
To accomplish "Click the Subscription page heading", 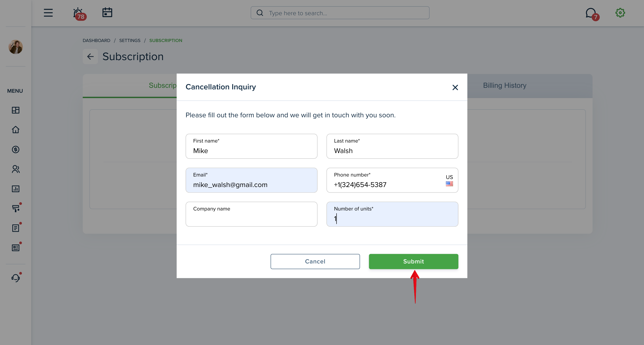I will [x=133, y=57].
